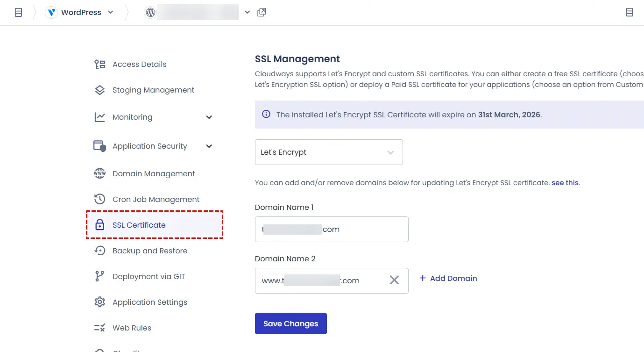The image size is (644, 352).
Task: Select the Application Security menu label
Action: (149, 146)
